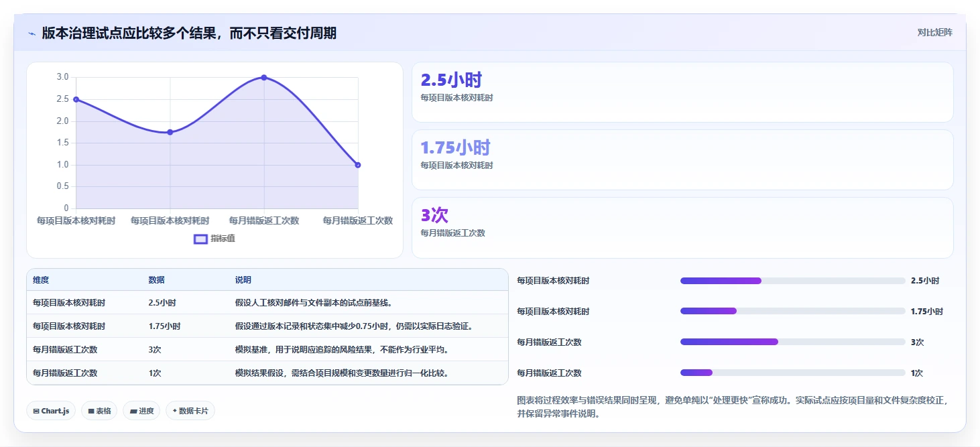Click the y-axis tick label 1.5
This screenshot has width=980, height=447.
pyautogui.click(x=62, y=143)
